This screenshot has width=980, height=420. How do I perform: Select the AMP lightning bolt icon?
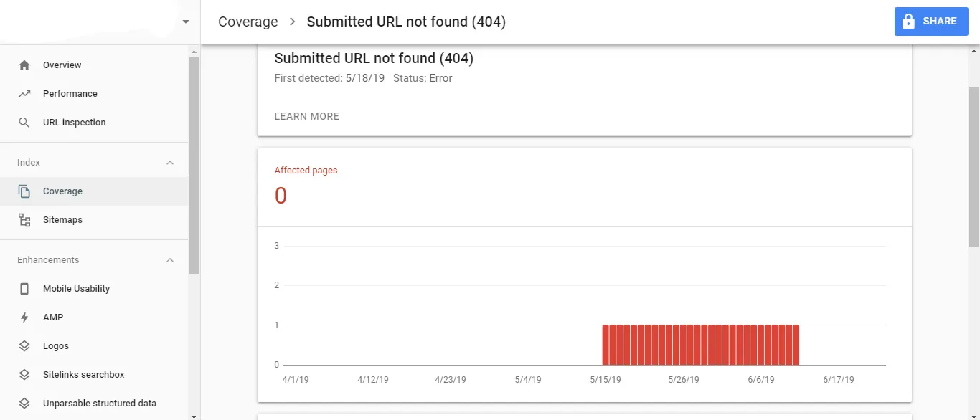click(24, 317)
